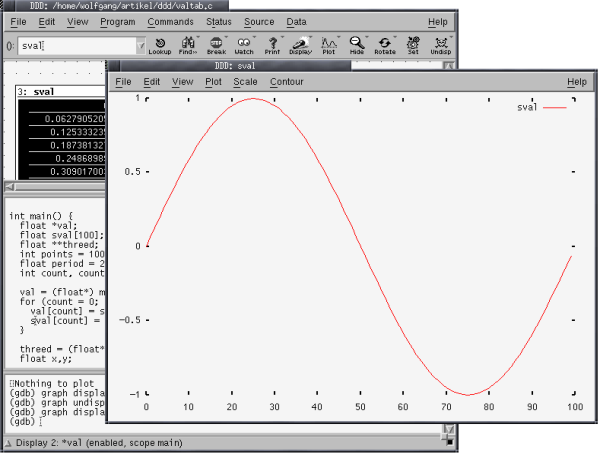The width and height of the screenshot is (600, 454).
Task: Open the Scale menu in plot window
Action: (245, 81)
